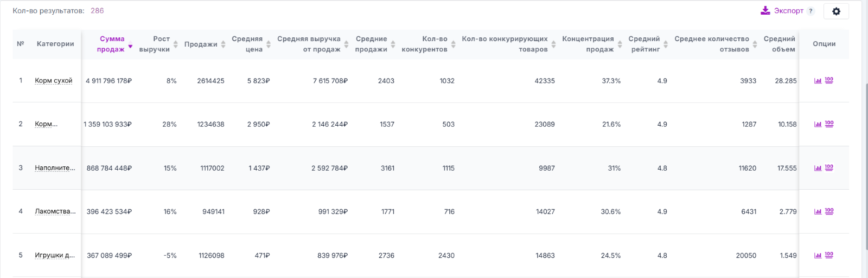The height and width of the screenshot is (278, 868).
Task: Sort by Средний рейтинг column
Action: point(644,44)
